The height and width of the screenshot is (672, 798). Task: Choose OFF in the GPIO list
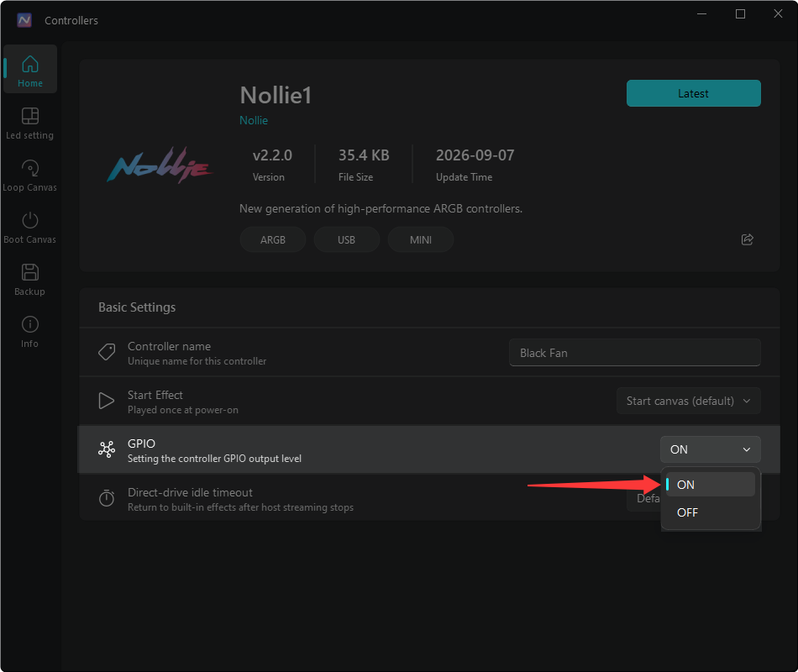[711, 512]
